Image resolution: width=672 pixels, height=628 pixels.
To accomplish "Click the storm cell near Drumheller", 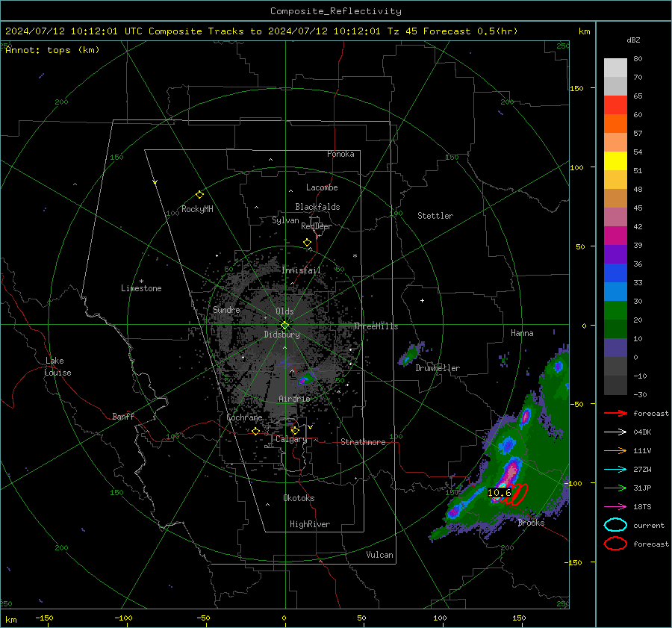I will coord(412,354).
